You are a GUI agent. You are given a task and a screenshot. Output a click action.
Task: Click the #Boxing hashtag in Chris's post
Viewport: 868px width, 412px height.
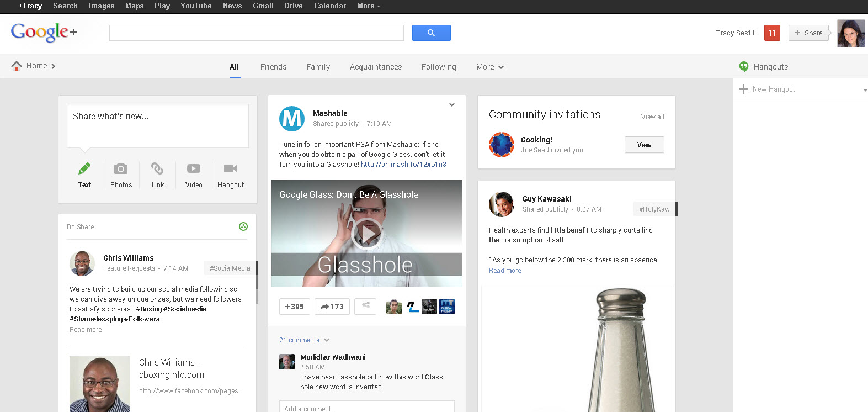[148, 309]
